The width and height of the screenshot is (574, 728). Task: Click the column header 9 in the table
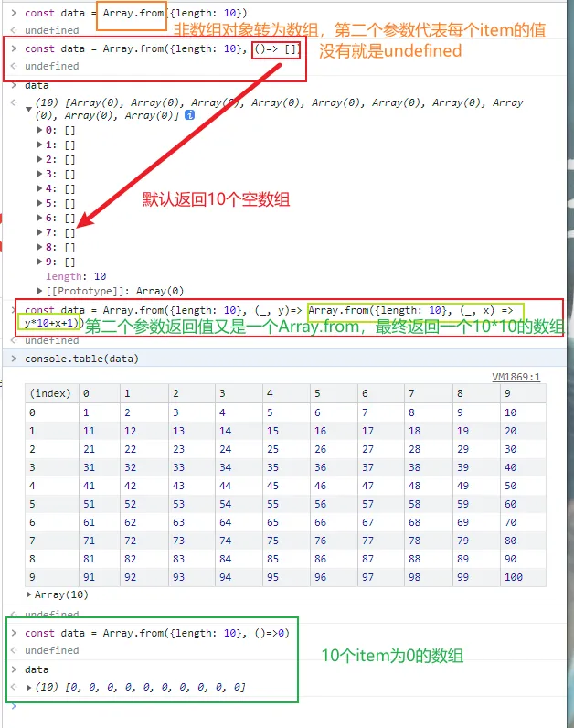pyautogui.click(x=523, y=393)
